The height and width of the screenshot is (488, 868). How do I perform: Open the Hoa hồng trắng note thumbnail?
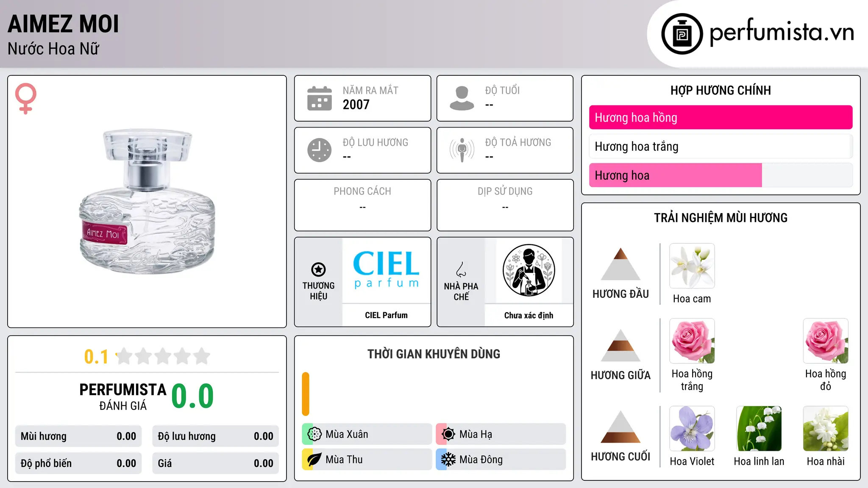click(692, 341)
